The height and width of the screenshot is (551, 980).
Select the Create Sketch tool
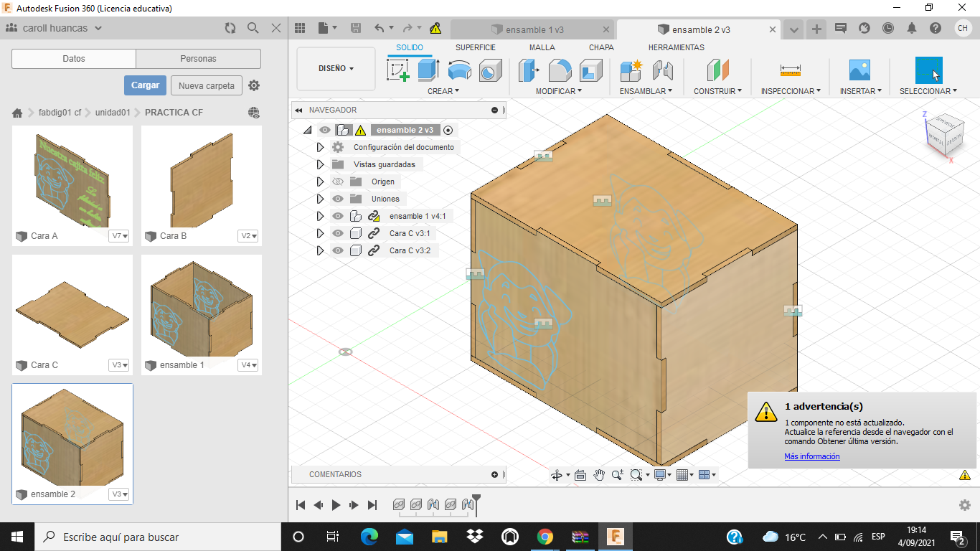(x=397, y=70)
